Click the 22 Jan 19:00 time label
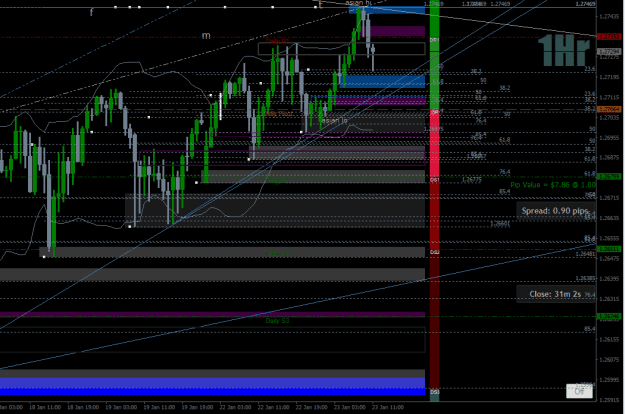This screenshot has width=625, height=414. click(311, 407)
